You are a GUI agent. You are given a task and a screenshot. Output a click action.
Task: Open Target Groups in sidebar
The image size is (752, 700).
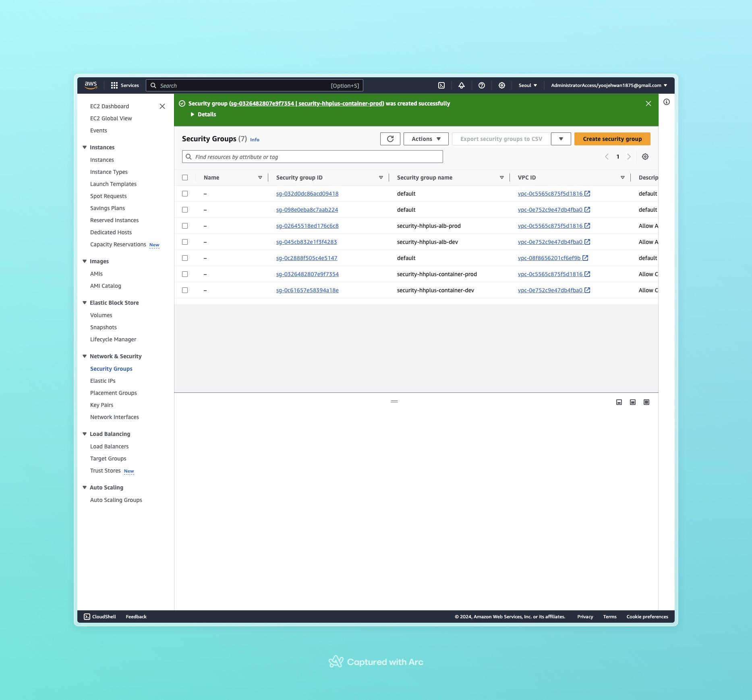pyautogui.click(x=108, y=458)
